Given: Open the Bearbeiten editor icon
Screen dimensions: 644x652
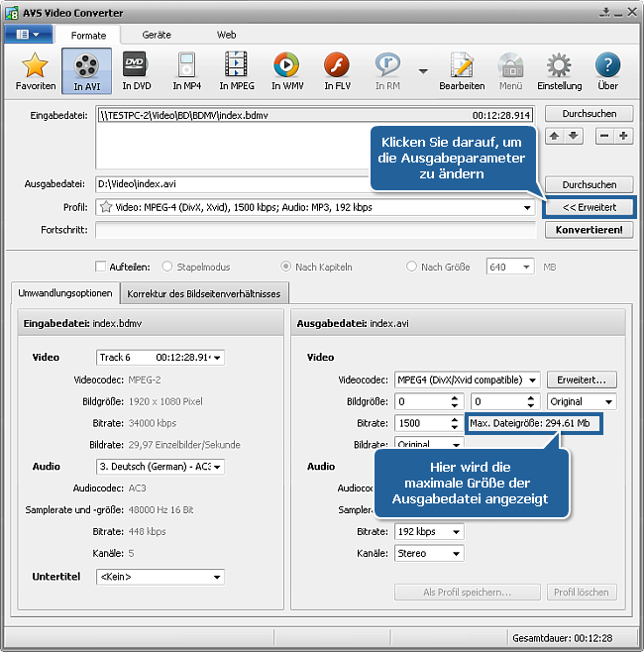Looking at the screenshot, I should tap(462, 71).
